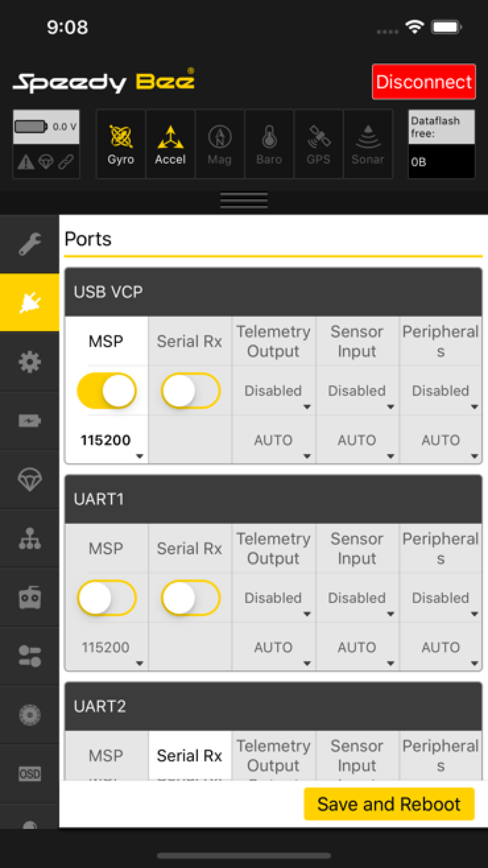Viewport: 488px width, 868px height.
Task: Open the Motors sidebar icon
Action: click(x=30, y=715)
